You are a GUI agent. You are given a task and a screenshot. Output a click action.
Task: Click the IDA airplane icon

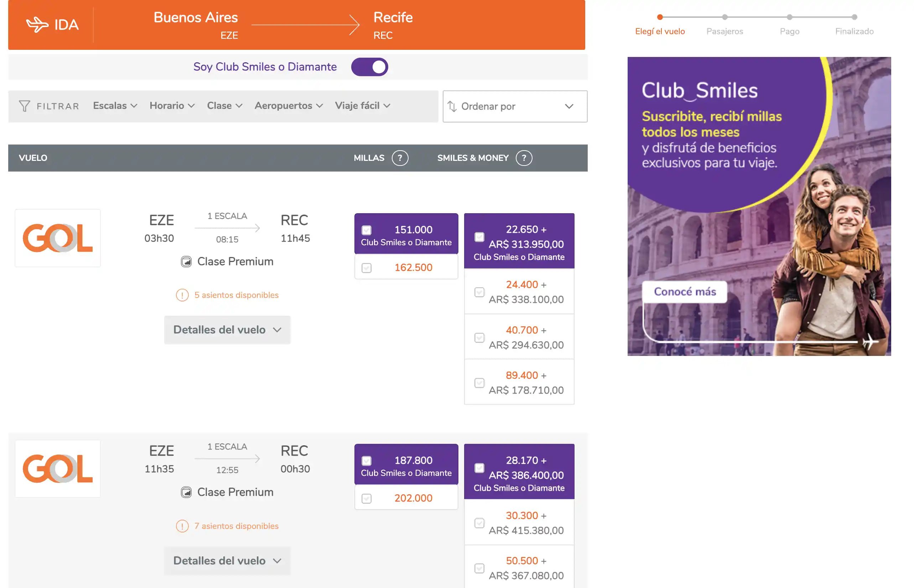(x=37, y=25)
